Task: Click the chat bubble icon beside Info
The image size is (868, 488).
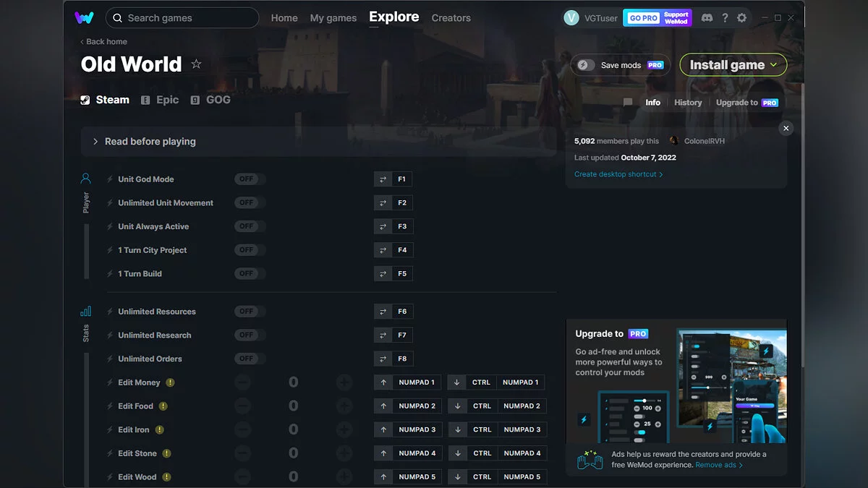Action: (628, 103)
